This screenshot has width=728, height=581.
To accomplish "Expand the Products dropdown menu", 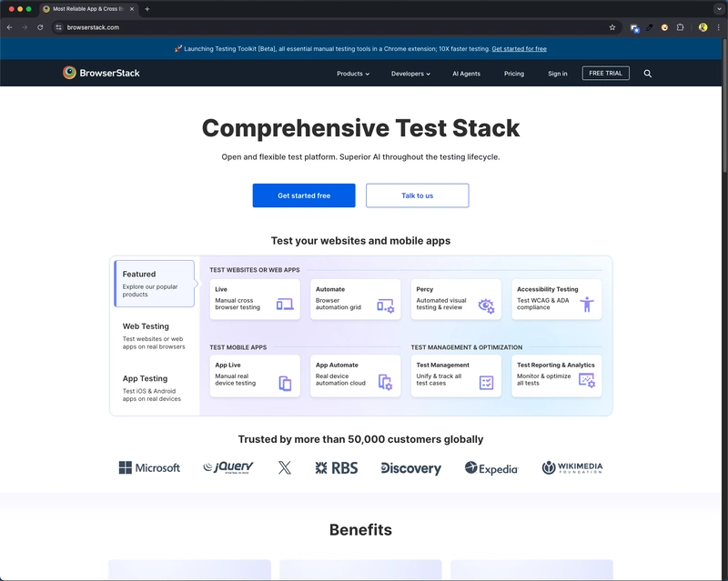I will click(x=353, y=74).
